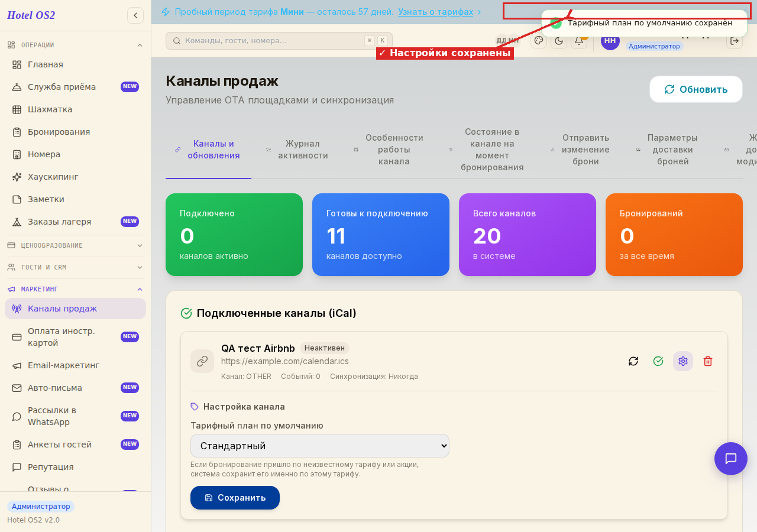The image size is (757, 532).
Task: Open Заказы лагеря in the sidebar
Action: pos(75,222)
